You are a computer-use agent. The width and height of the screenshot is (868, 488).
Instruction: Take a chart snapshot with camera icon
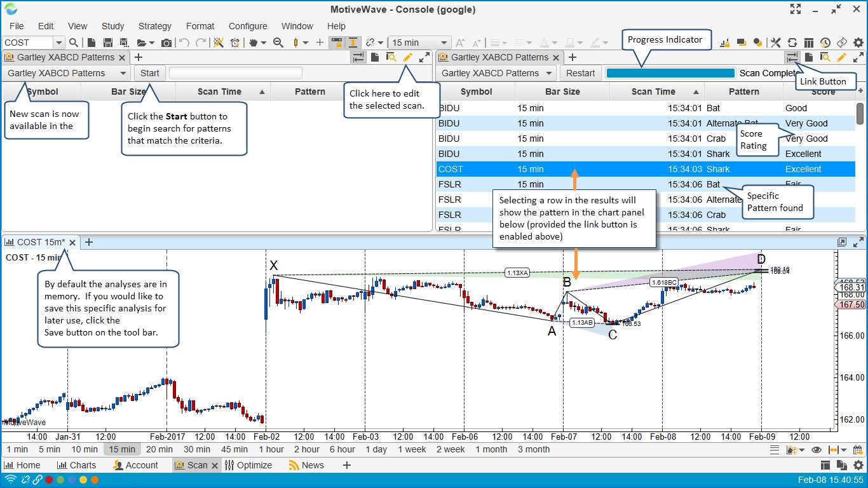(166, 43)
